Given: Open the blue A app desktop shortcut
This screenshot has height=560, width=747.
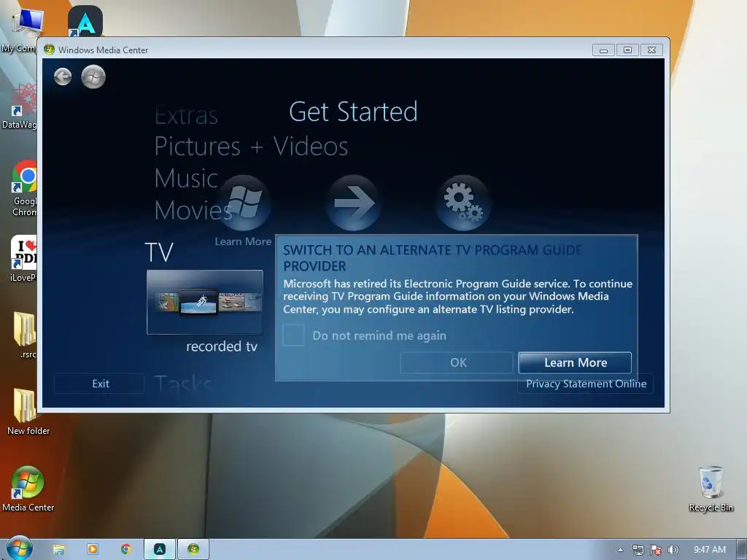Looking at the screenshot, I should [x=85, y=21].
